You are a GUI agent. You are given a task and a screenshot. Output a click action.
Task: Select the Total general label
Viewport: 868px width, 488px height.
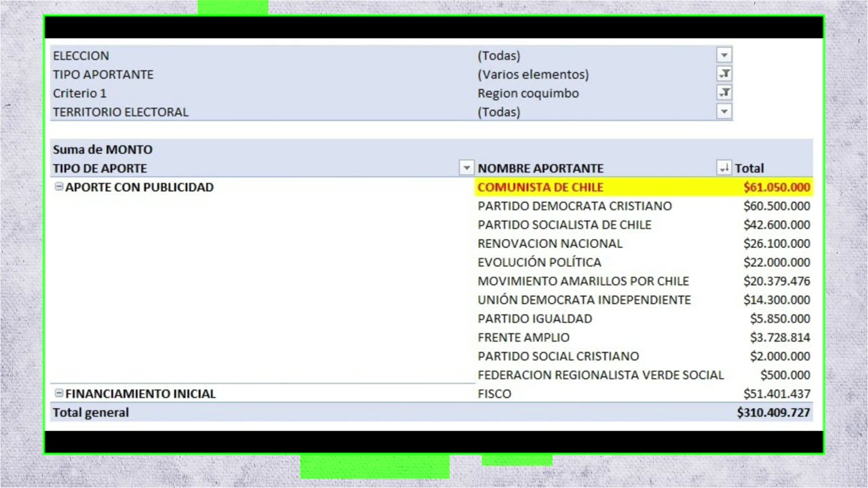click(91, 412)
